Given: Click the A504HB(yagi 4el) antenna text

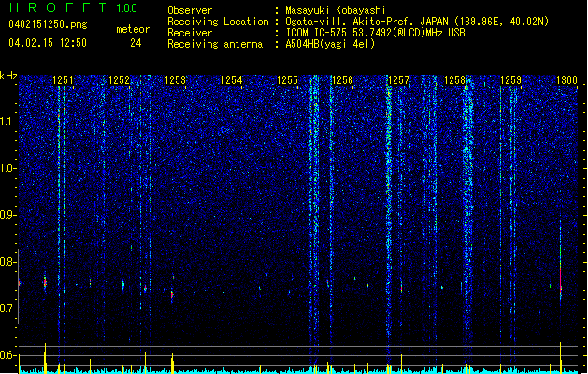Looking at the screenshot, I should [330, 44].
